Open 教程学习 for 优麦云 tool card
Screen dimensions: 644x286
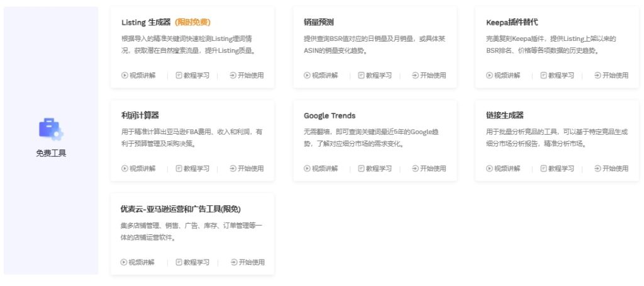(x=192, y=262)
